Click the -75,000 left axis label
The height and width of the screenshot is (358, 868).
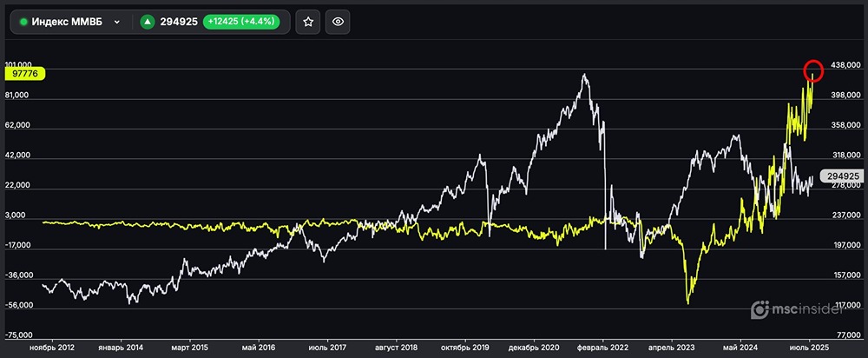[x=19, y=335]
